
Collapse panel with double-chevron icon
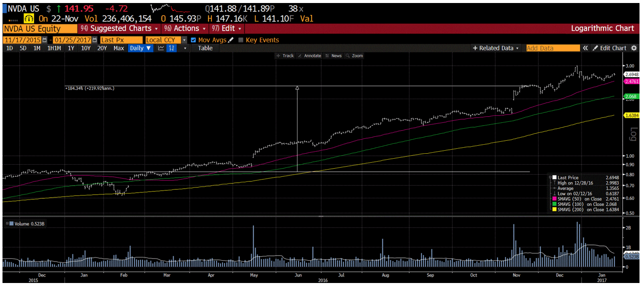(x=585, y=48)
